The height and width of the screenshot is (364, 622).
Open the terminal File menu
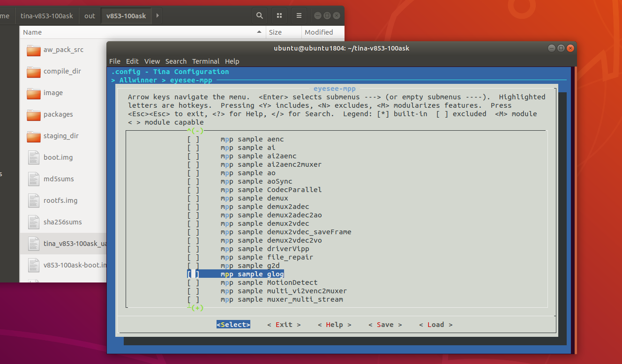pos(115,61)
